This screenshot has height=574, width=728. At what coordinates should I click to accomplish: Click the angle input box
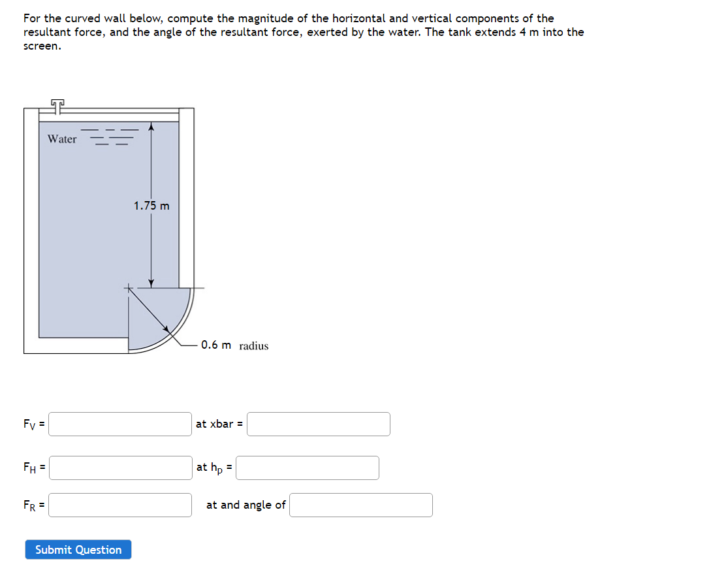[360, 505]
